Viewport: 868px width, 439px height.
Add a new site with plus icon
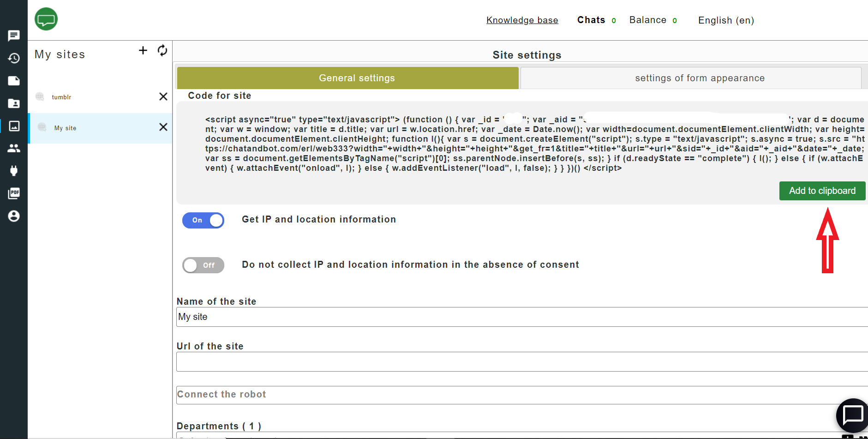143,50
